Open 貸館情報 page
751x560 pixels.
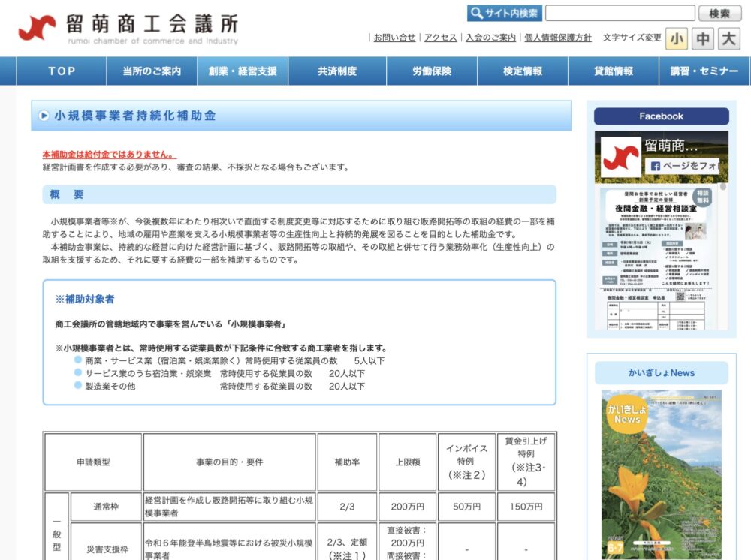[614, 71]
